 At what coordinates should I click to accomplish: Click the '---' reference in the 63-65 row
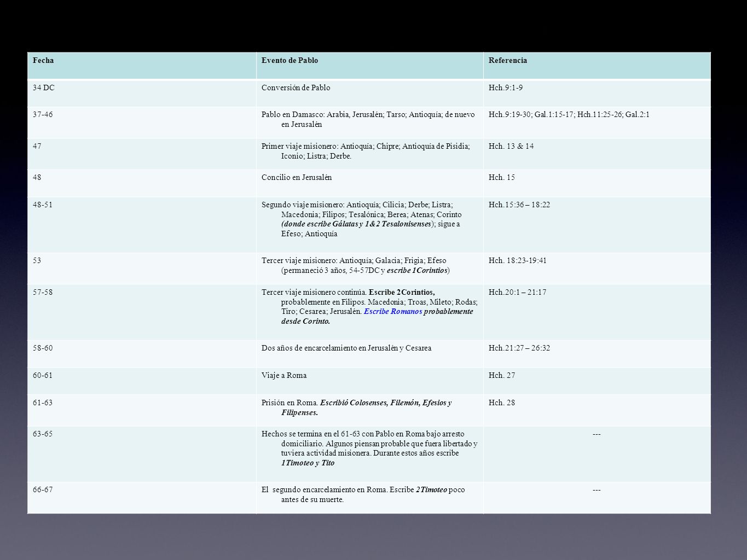pos(597,454)
